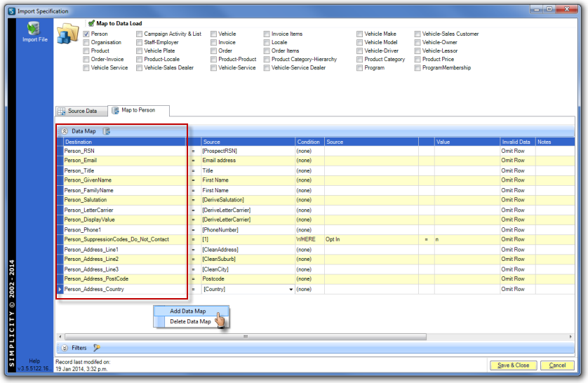Enable the Product Category-Hierarchy checkbox
This screenshot has height=383, width=588.
tap(267, 59)
